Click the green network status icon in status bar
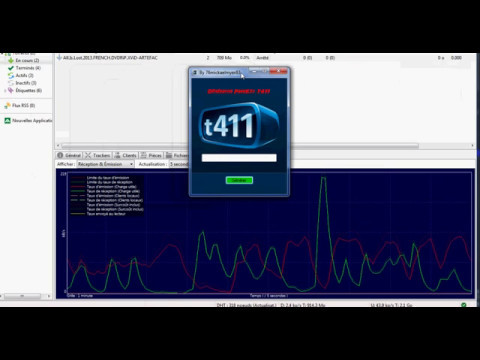480x360 pixels. coord(464,305)
